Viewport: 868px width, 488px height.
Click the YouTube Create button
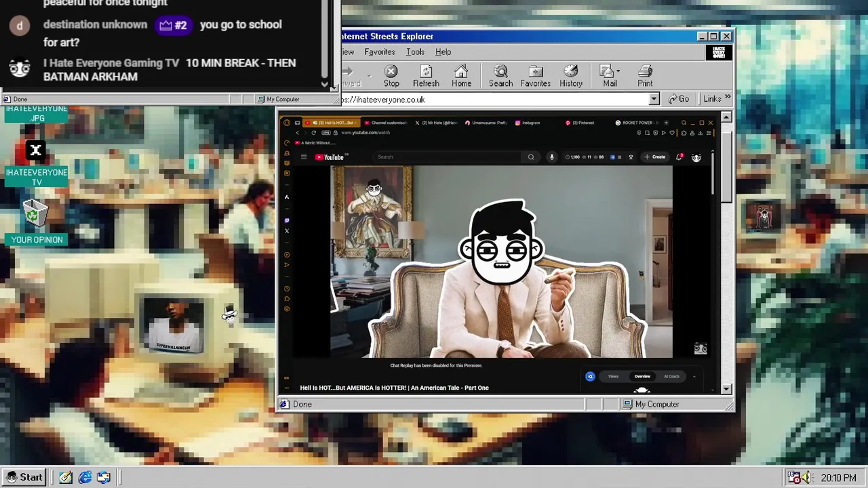(x=655, y=157)
